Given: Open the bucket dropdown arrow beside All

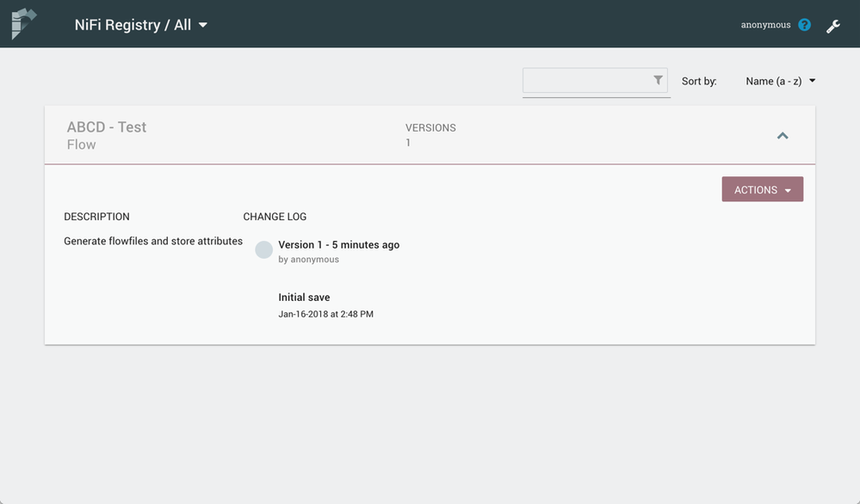Looking at the screenshot, I should coord(203,25).
